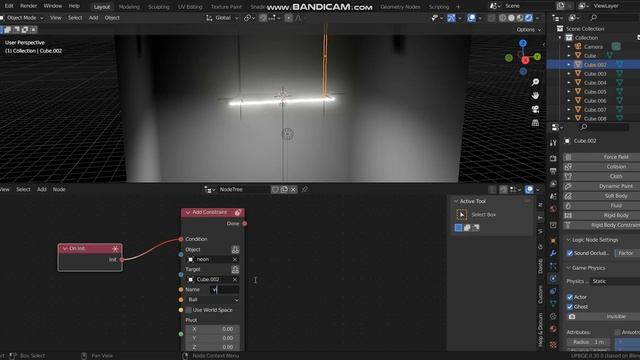This screenshot has width=640, height=360.
Task: Open the Render properties tab icon
Action: point(553,158)
